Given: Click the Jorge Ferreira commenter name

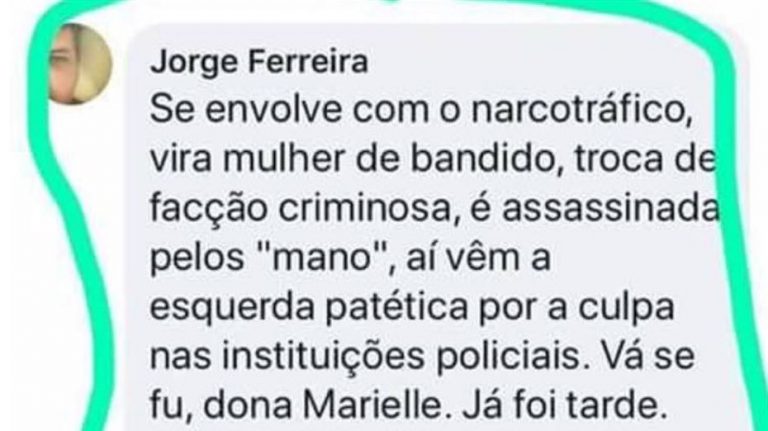Looking at the screenshot, I should tap(259, 63).
